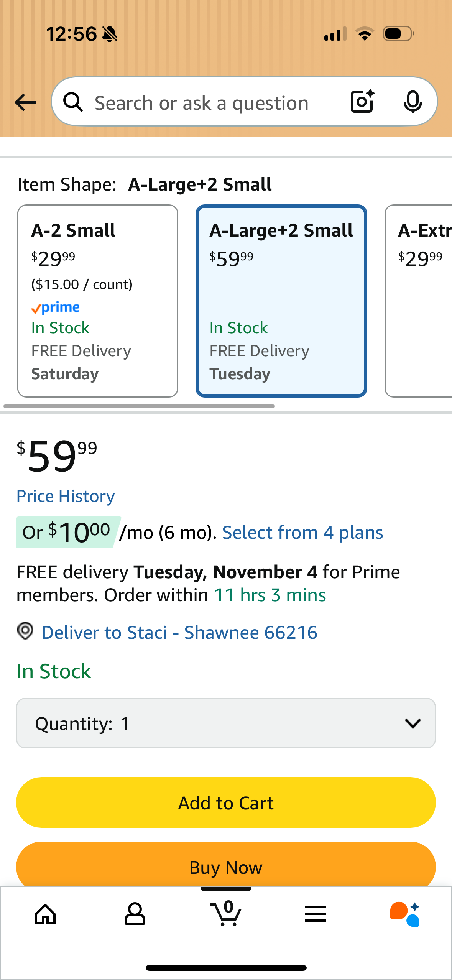Tap the microphone voice search icon
Screen dimensions: 452x980
click(413, 102)
